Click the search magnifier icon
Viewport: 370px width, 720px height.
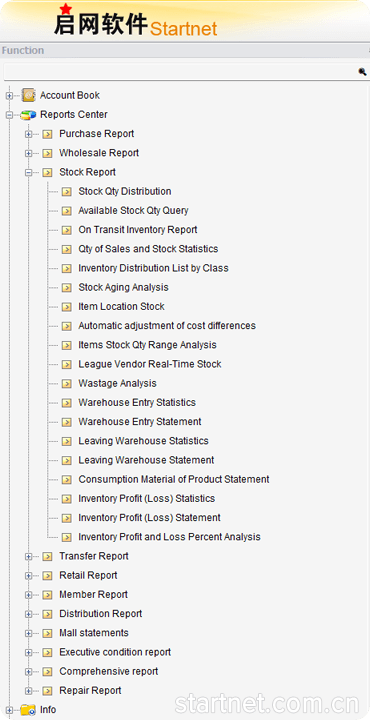coord(363,72)
